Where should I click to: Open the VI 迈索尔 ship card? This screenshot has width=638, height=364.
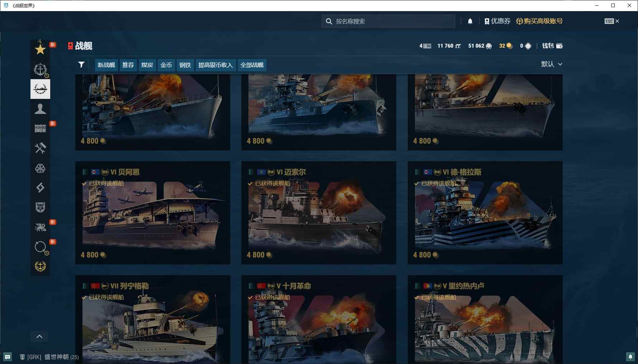[319, 213]
